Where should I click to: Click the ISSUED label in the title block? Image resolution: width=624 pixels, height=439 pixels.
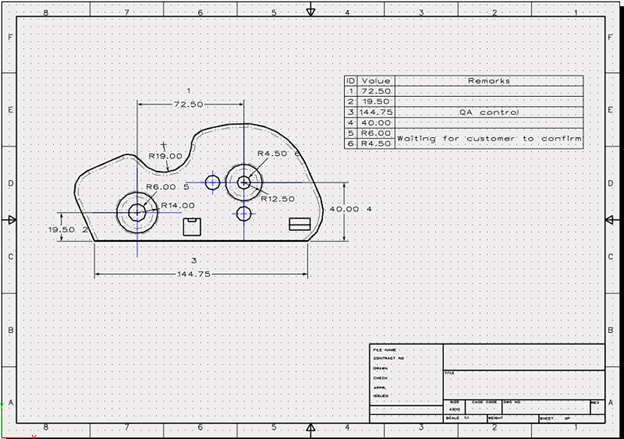tap(381, 396)
